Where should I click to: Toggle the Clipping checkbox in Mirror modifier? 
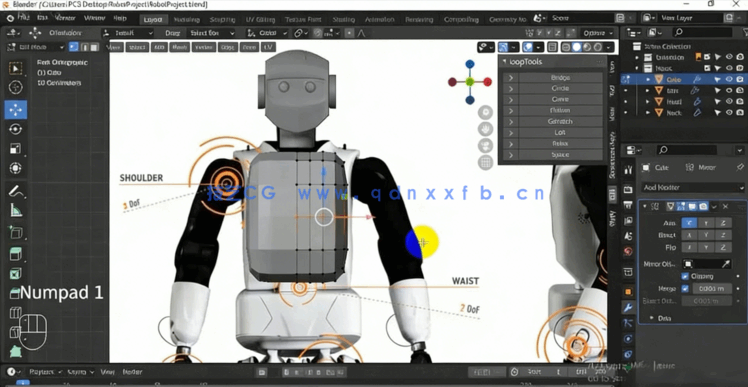tap(686, 276)
